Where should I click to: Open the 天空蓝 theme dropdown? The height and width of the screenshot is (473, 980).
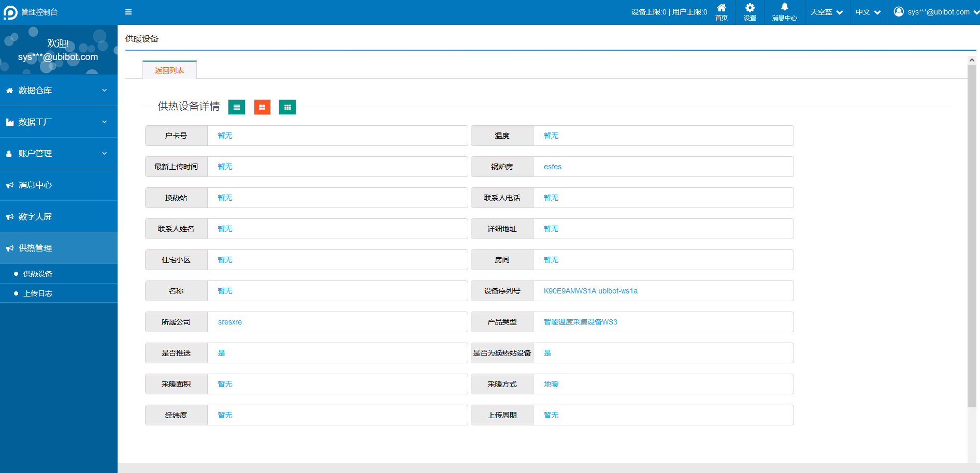pyautogui.click(x=827, y=12)
